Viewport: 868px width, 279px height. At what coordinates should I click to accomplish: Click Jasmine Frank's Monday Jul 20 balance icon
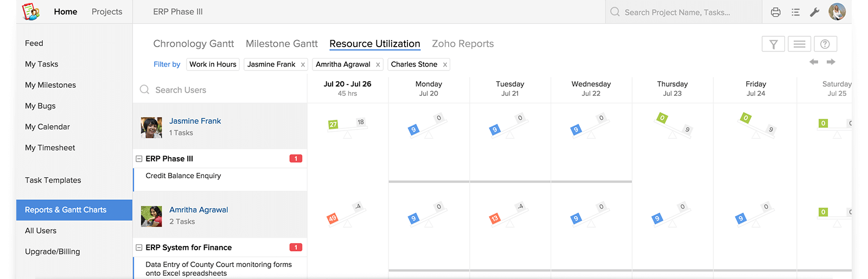point(427,126)
